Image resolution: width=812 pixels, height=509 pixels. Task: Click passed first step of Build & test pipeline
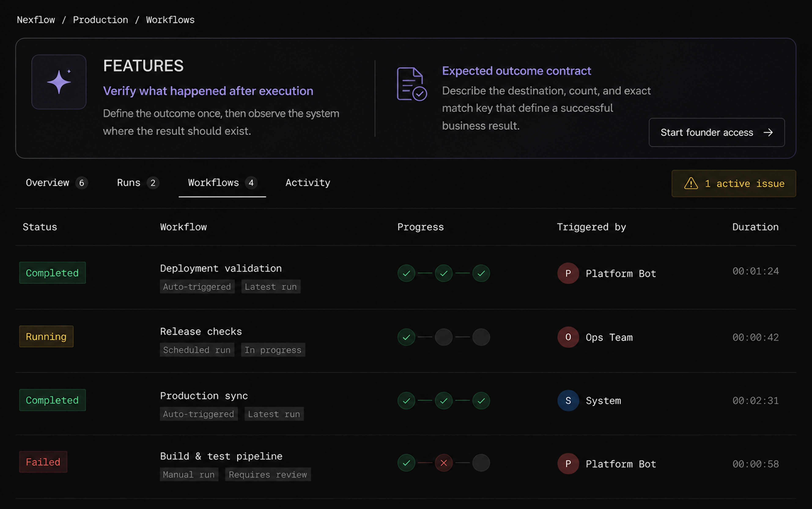point(406,463)
